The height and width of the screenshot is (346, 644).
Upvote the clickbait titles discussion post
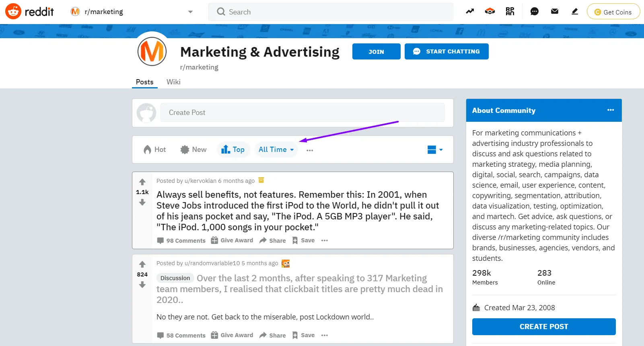[142, 264]
